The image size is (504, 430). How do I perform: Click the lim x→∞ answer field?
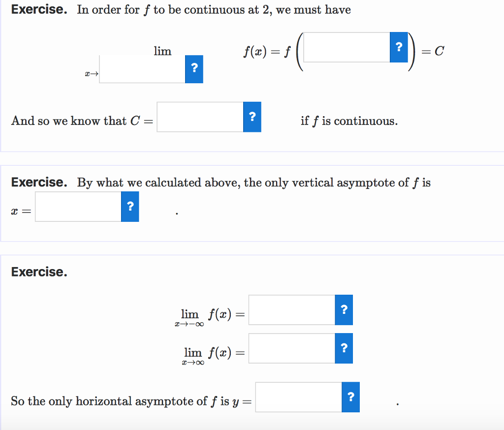292,348
